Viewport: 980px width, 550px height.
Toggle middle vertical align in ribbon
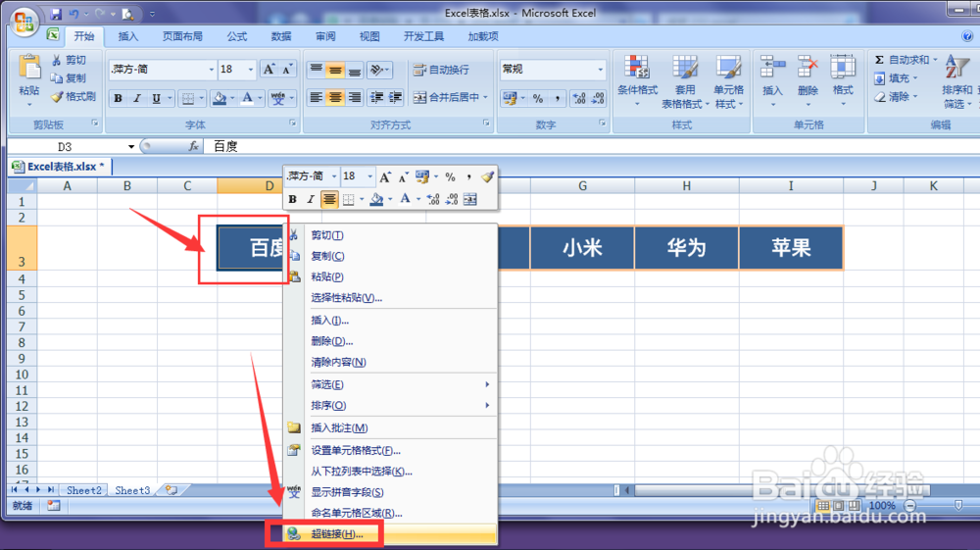pos(335,70)
